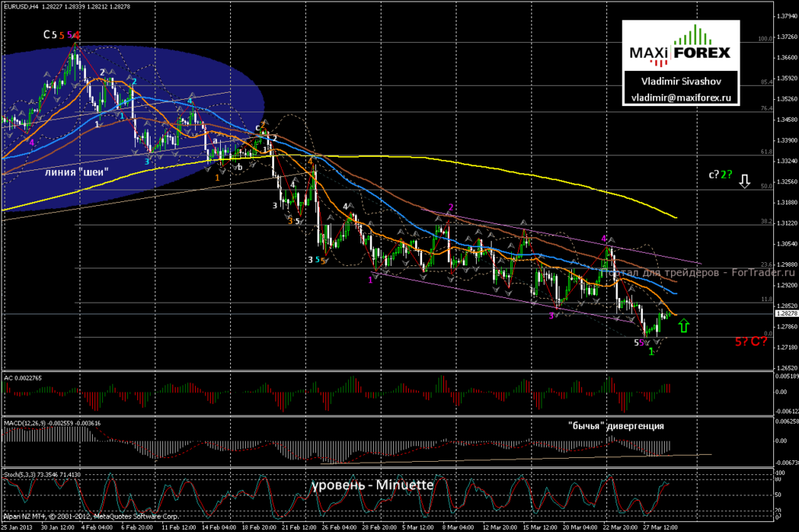This screenshot has width=799, height=532.
Task: Click the green up arrow near current price
Action: 684,326
